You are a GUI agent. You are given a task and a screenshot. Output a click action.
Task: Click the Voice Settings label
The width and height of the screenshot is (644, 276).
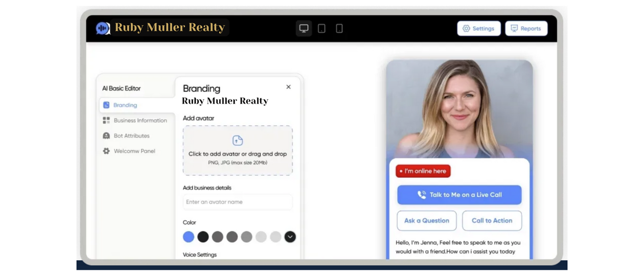coord(200,255)
